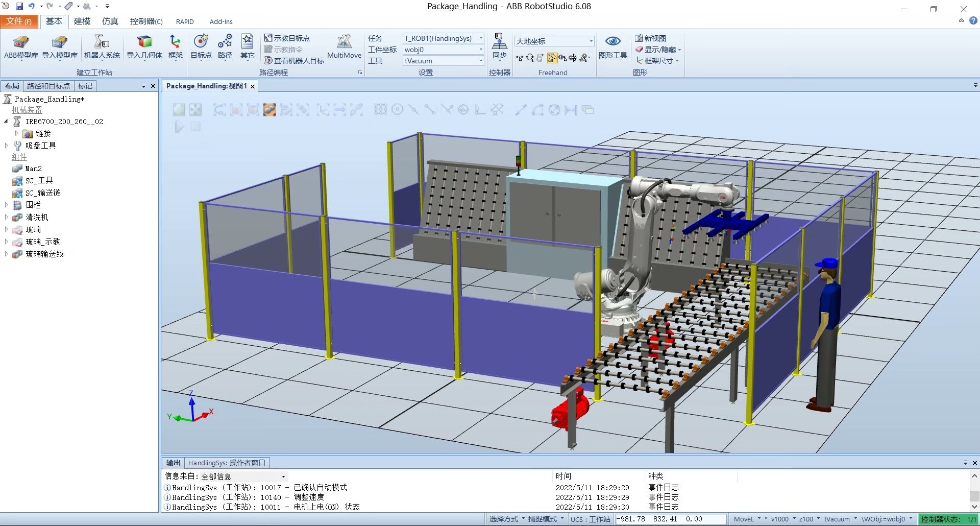Click 新视图 new view button
Screen dimensions: 980x526
tap(651, 38)
